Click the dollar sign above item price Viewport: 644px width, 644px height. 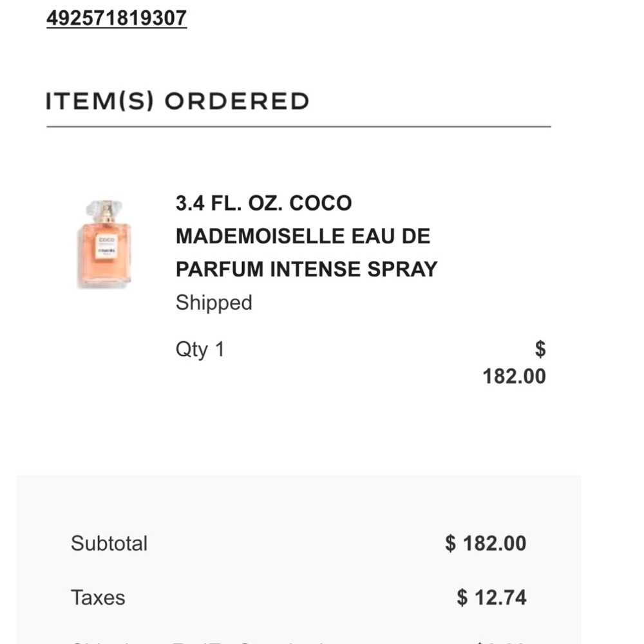[x=540, y=349]
